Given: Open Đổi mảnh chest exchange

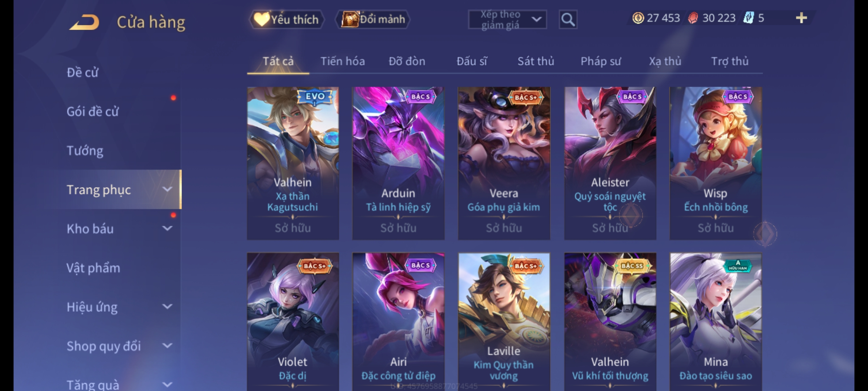Looking at the screenshot, I should [x=373, y=19].
